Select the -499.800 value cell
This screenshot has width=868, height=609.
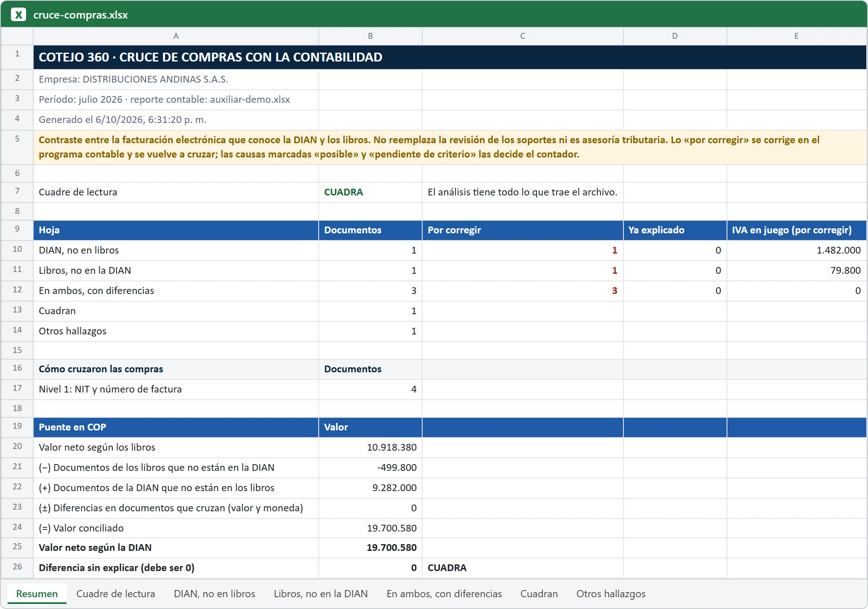click(370, 467)
